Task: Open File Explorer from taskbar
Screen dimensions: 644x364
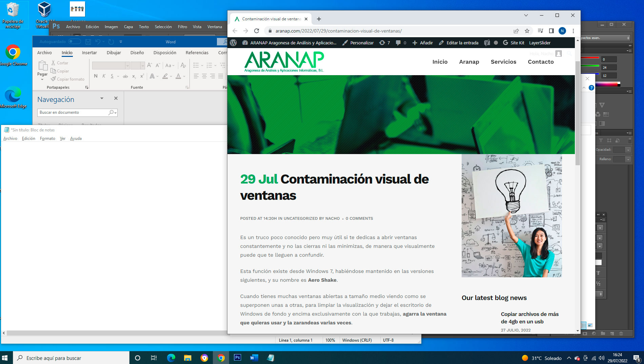Action: pyautogui.click(x=187, y=358)
